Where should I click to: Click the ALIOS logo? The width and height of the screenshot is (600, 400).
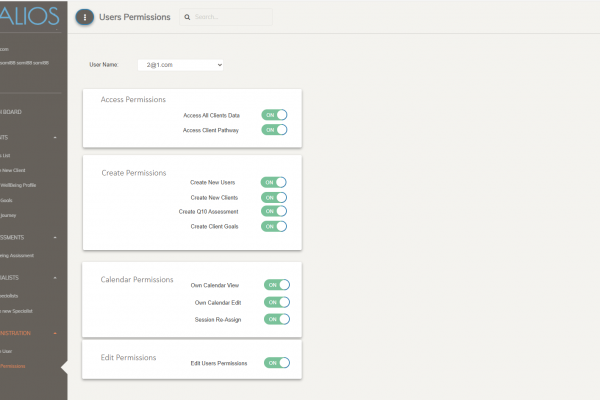pyautogui.click(x=29, y=16)
